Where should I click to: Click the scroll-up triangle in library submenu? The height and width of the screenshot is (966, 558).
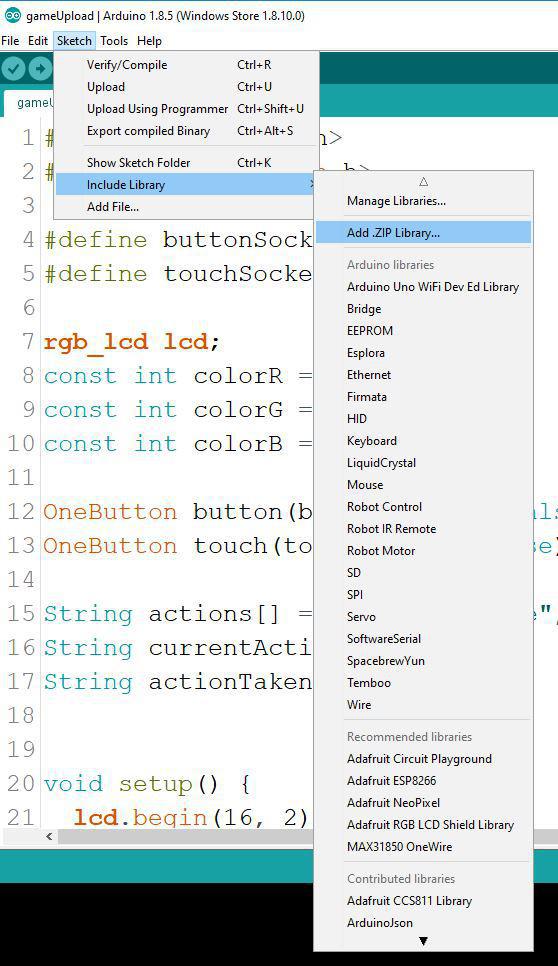click(x=423, y=182)
